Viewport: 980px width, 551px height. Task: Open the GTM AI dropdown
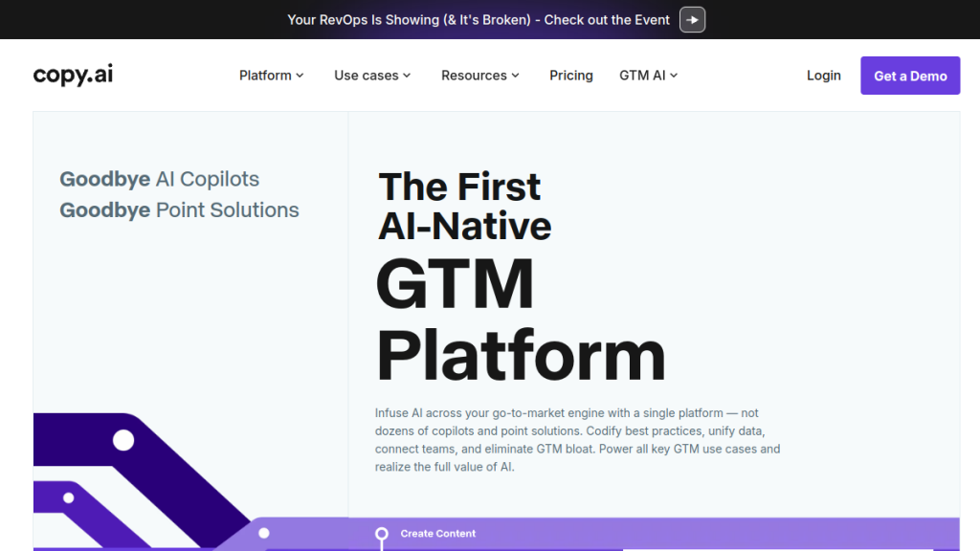tap(648, 76)
